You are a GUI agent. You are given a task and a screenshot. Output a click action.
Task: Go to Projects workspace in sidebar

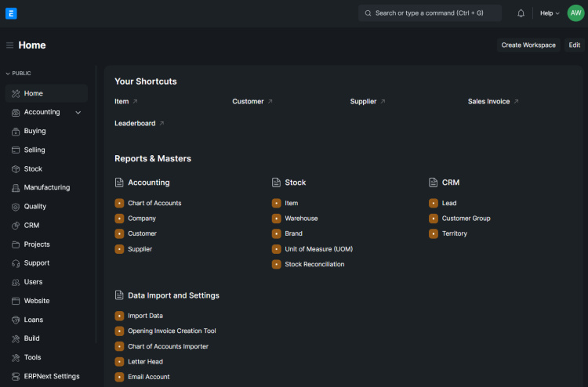(37, 244)
